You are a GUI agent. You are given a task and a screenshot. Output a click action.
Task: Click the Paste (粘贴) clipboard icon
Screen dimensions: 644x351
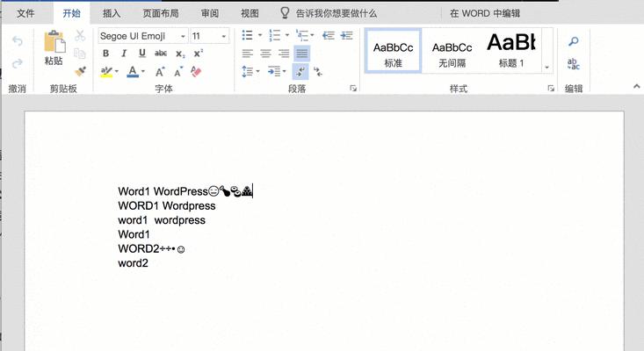point(54,47)
